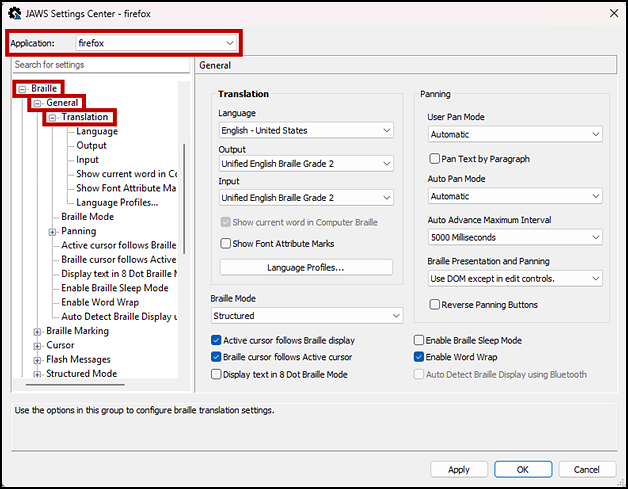Enable Show Font Attribute Marks checkbox
628x489 pixels.
point(226,244)
